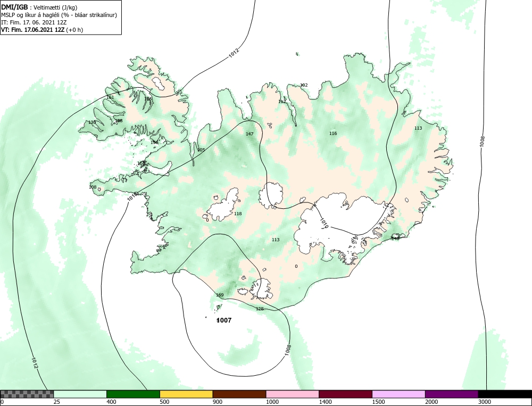Click the '113' value in the central highlands
The image size is (532, 406).
click(276, 240)
